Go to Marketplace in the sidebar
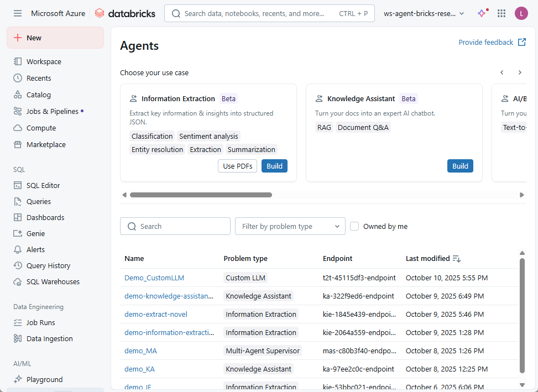This screenshot has height=392, width=538. (45, 144)
